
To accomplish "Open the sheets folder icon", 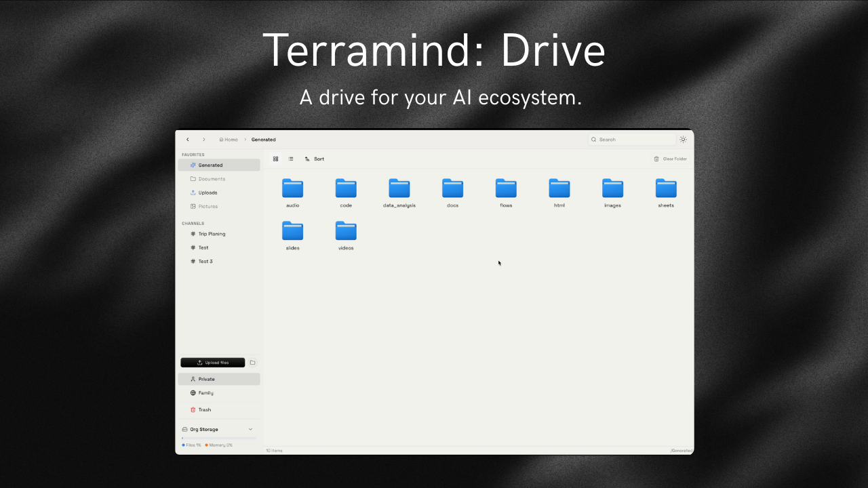I will point(666,188).
